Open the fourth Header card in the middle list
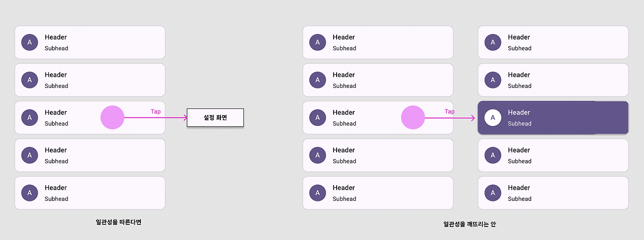This screenshot has width=644, height=240. (378, 155)
